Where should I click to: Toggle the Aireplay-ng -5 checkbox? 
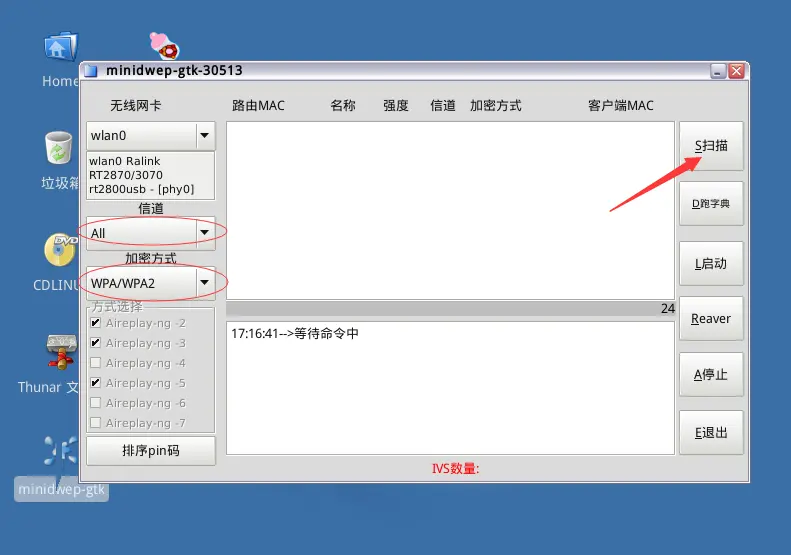click(x=95, y=383)
